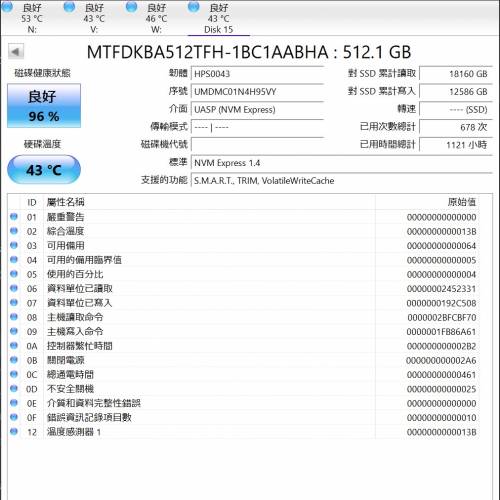Click the status dot for row 07
The image size is (500, 500).
point(14,303)
